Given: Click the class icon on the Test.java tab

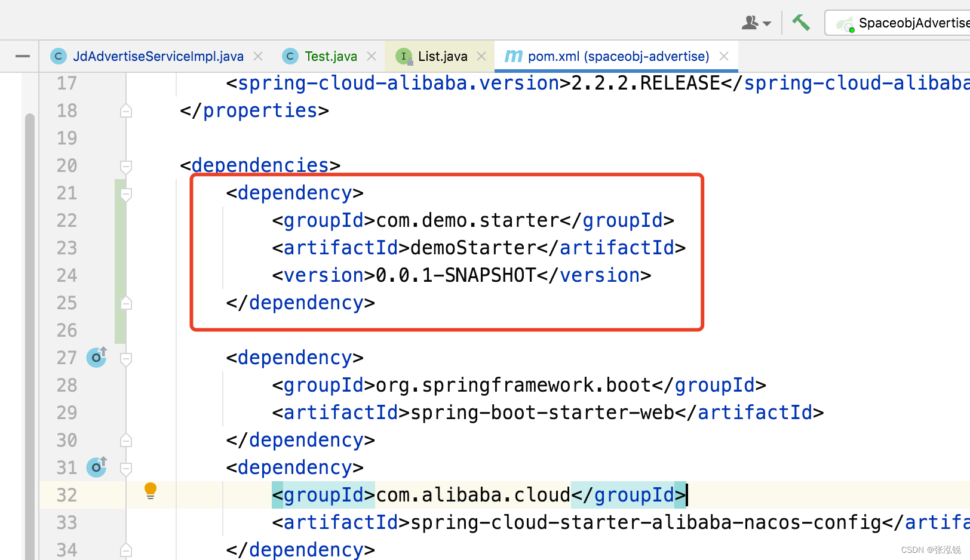Looking at the screenshot, I should tap(290, 56).
